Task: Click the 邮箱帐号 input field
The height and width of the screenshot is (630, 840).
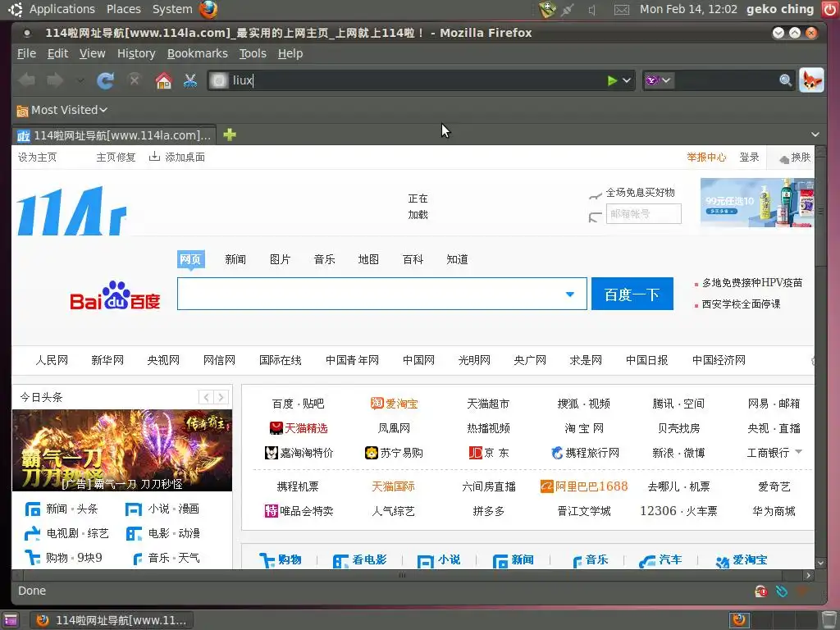Action: pyautogui.click(x=643, y=214)
